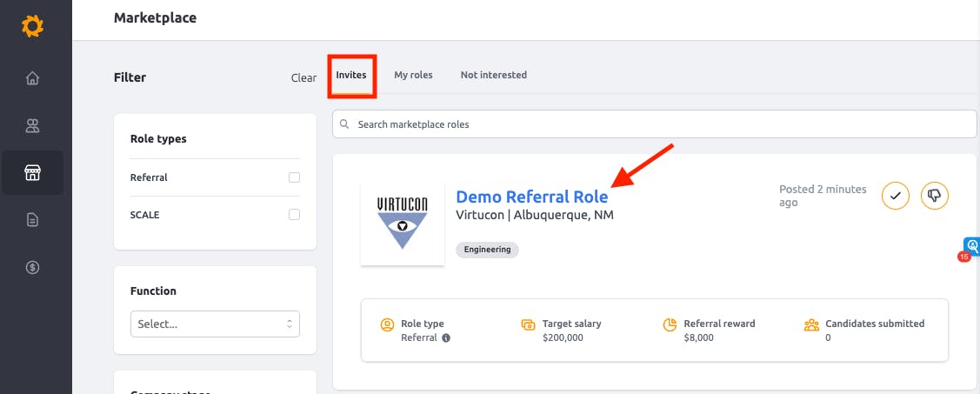Open the dollar payments sidebar icon
Viewport: 980px width, 394px height.
tap(32, 268)
